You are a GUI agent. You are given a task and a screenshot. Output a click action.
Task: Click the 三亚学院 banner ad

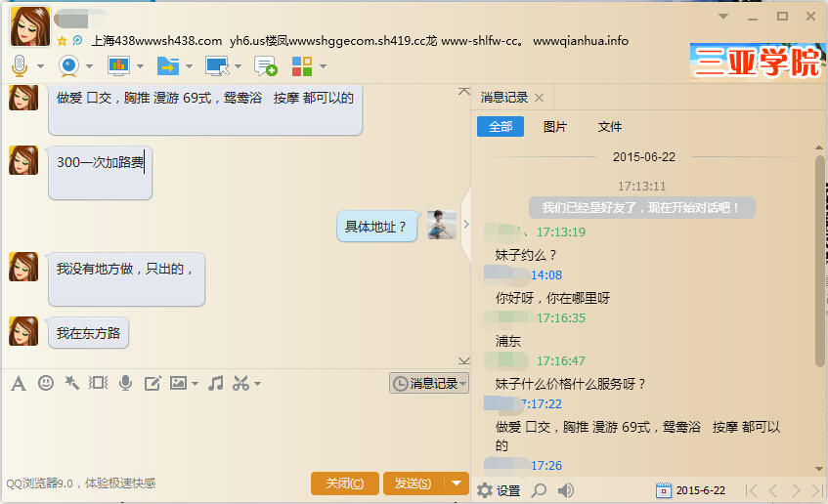point(758,62)
